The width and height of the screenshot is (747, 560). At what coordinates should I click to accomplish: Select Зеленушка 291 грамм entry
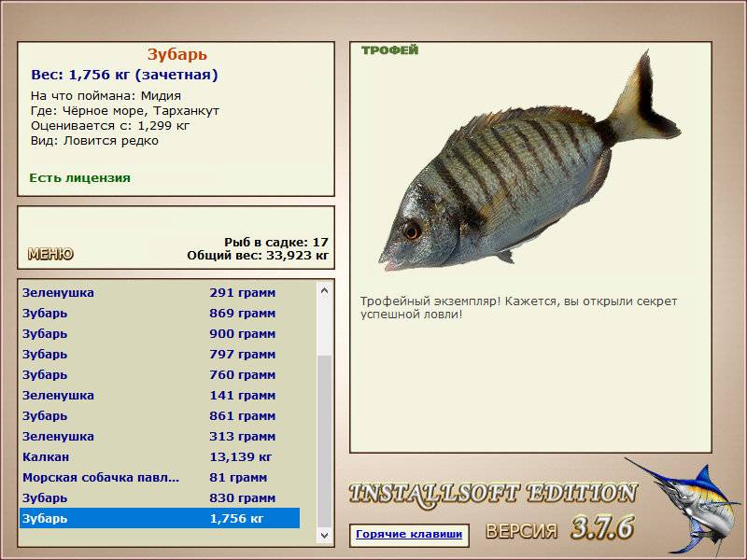click(x=160, y=292)
